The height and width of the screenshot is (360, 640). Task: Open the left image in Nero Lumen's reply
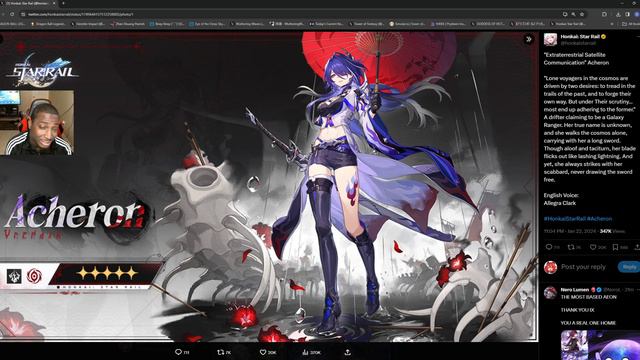[574, 345]
